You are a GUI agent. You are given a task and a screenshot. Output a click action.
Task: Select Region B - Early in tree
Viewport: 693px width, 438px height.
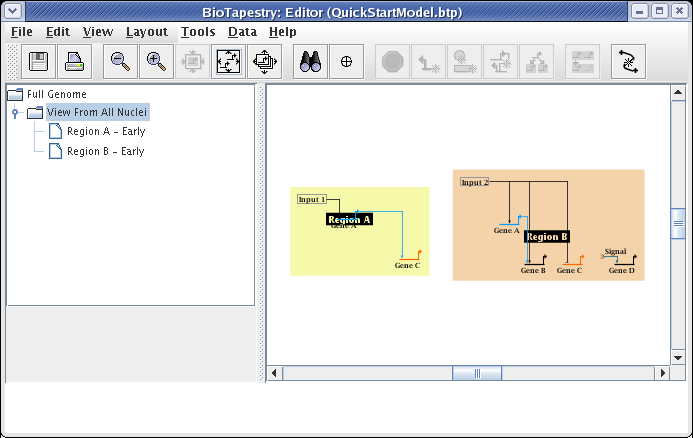coord(105,152)
